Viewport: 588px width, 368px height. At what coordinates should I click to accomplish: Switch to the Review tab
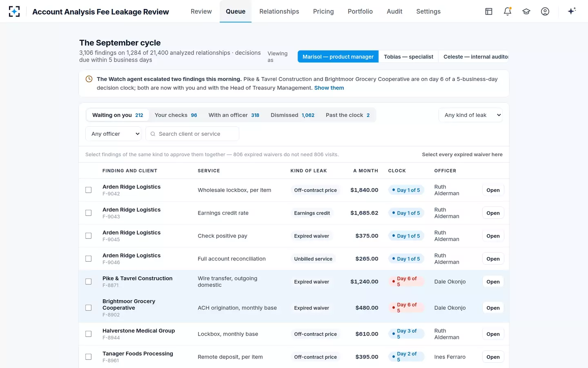click(201, 11)
